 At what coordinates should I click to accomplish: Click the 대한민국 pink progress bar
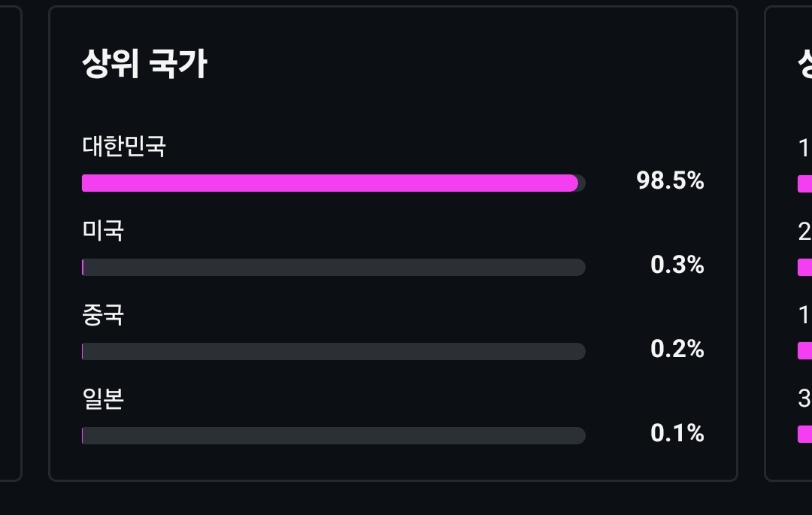click(x=330, y=183)
